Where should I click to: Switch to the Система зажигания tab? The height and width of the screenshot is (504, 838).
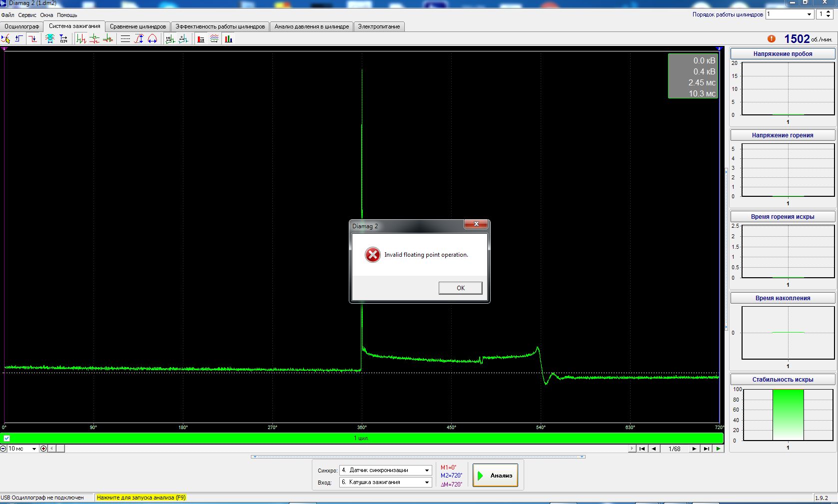pos(74,26)
